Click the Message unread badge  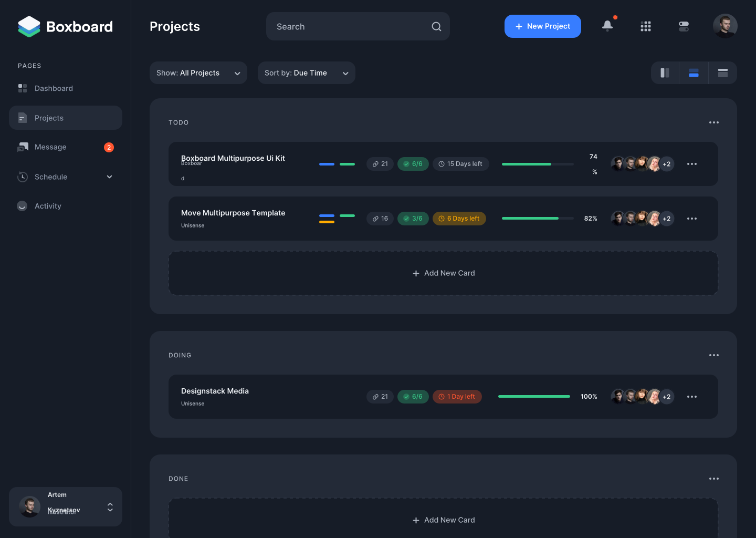pos(109,147)
